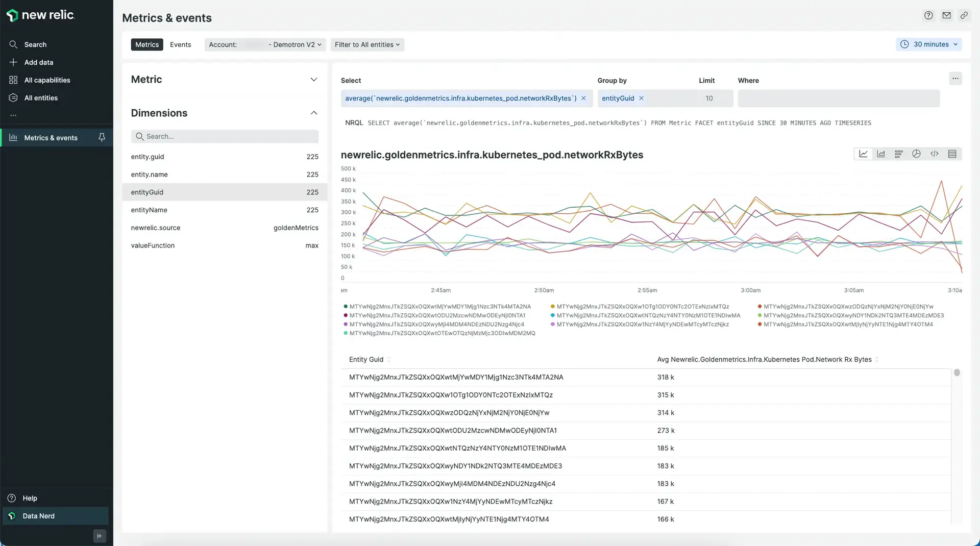Select the newrelic.source dimension
The image size is (980, 546).
click(225, 228)
